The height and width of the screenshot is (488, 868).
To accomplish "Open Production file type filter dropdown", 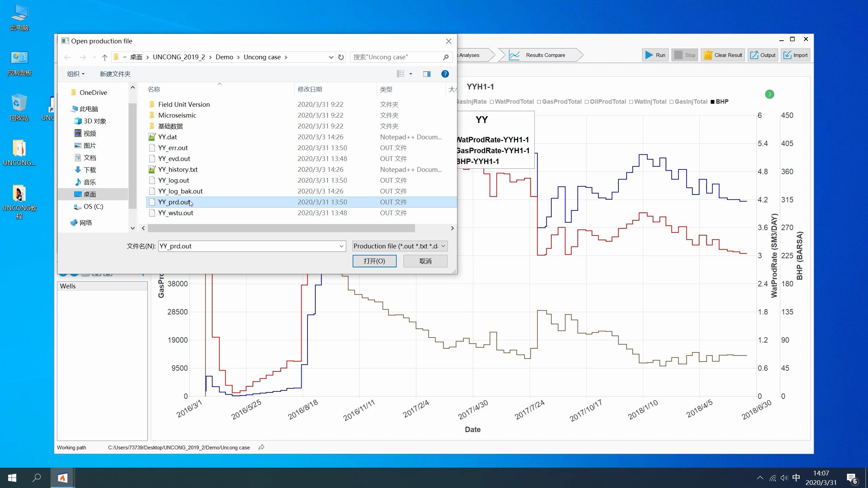I will point(400,246).
